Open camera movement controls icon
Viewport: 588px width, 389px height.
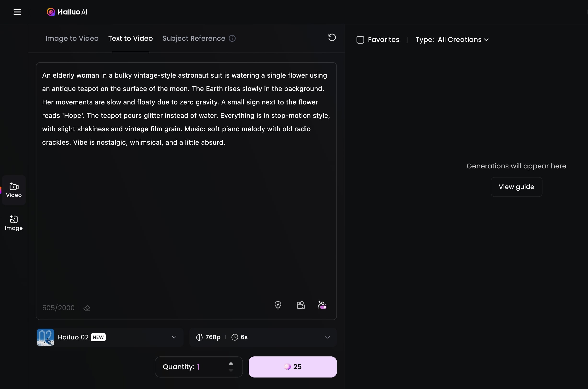point(301,305)
